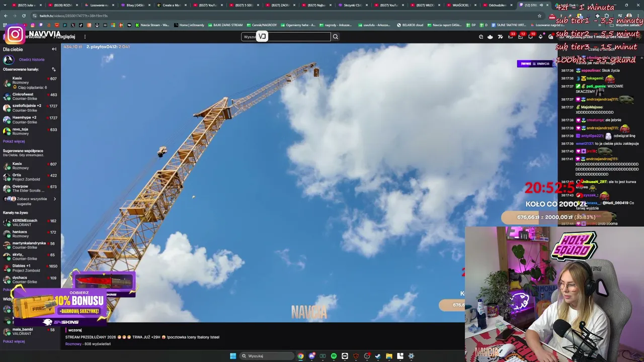Open the skvty_ Counter-Strike channel
This screenshot has width=644, height=362.
[30, 257]
